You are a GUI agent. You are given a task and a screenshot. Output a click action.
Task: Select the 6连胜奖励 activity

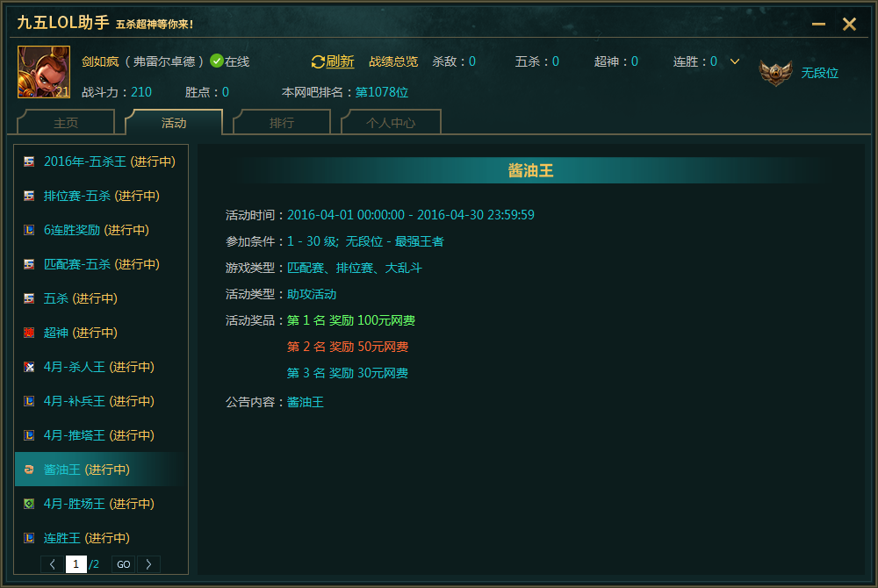tap(101, 230)
